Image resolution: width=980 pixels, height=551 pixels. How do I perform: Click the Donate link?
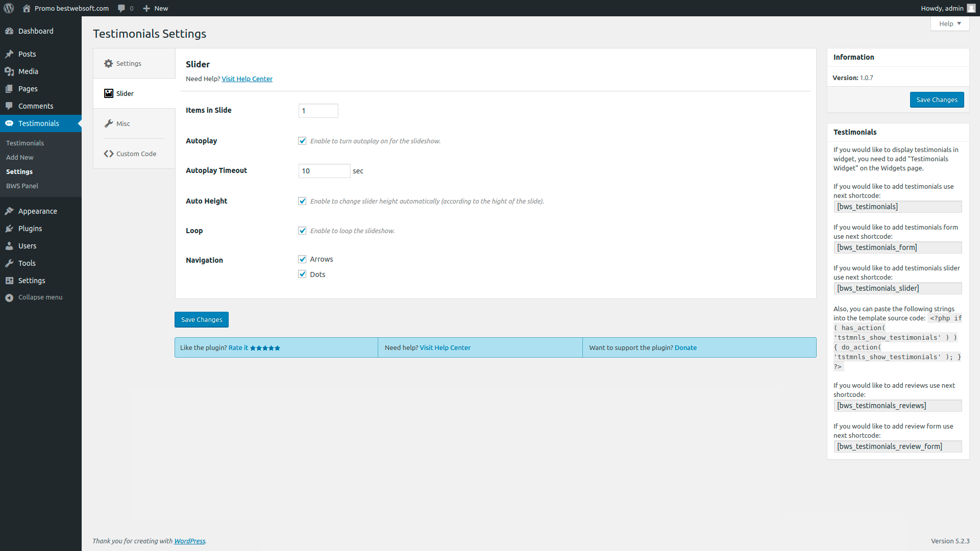pos(685,348)
